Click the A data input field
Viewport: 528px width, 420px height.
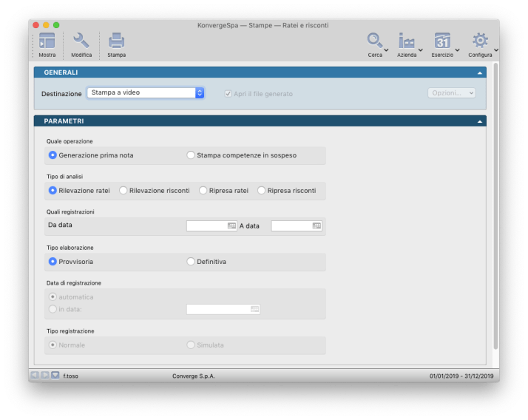coord(291,226)
